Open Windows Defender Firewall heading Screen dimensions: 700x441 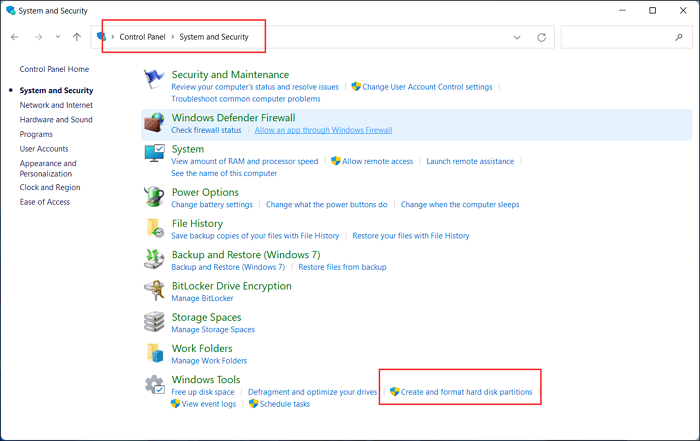coord(233,118)
